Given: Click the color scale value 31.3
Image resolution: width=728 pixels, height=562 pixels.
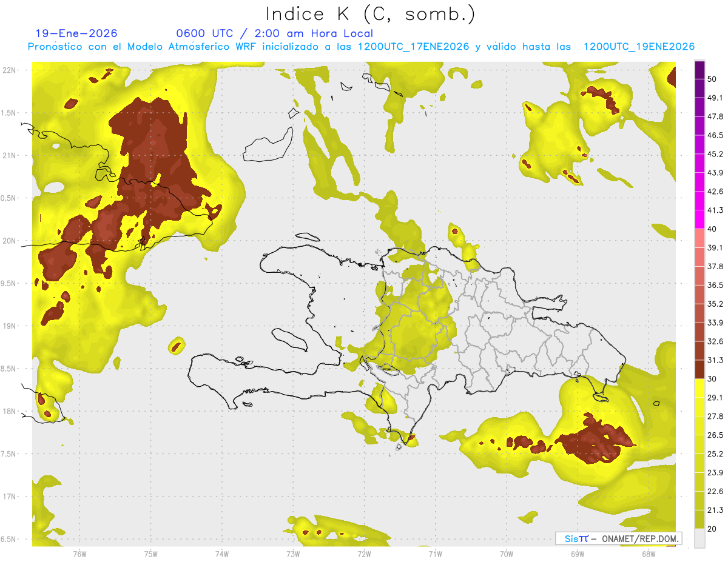Looking at the screenshot, I should [x=715, y=360].
